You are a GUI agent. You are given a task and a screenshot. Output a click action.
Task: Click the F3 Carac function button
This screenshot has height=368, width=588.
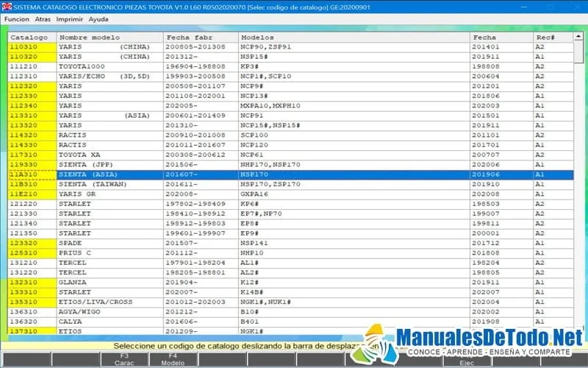coord(124,359)
